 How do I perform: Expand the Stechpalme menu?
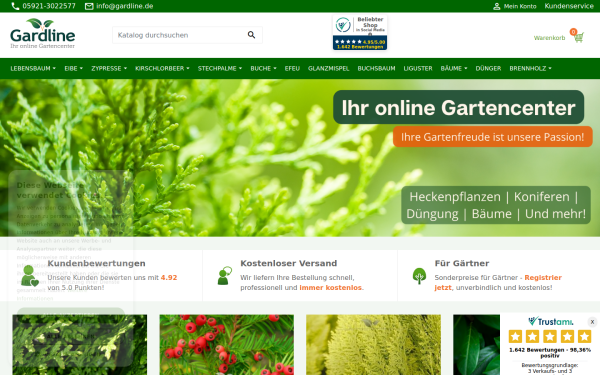coord(220,68)
